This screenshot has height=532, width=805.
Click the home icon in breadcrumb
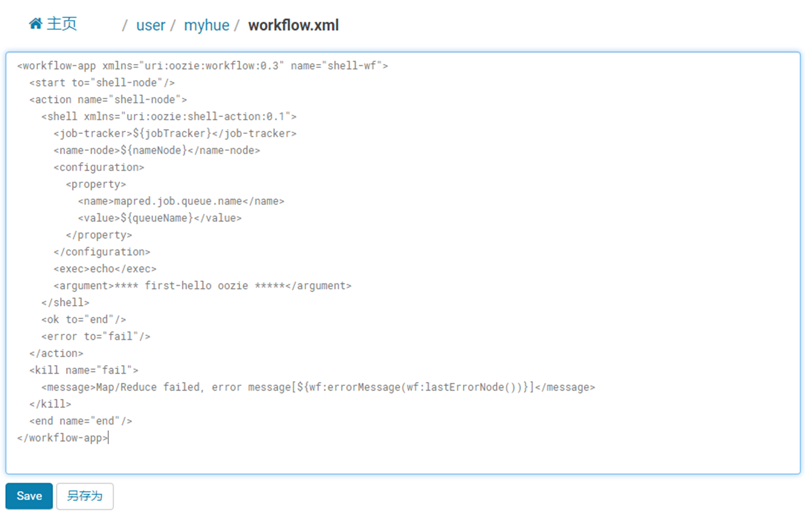(x=36, y=23)
